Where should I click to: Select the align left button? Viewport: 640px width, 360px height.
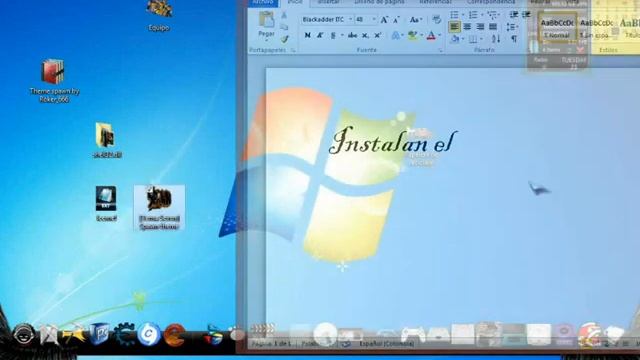[454, 27]
